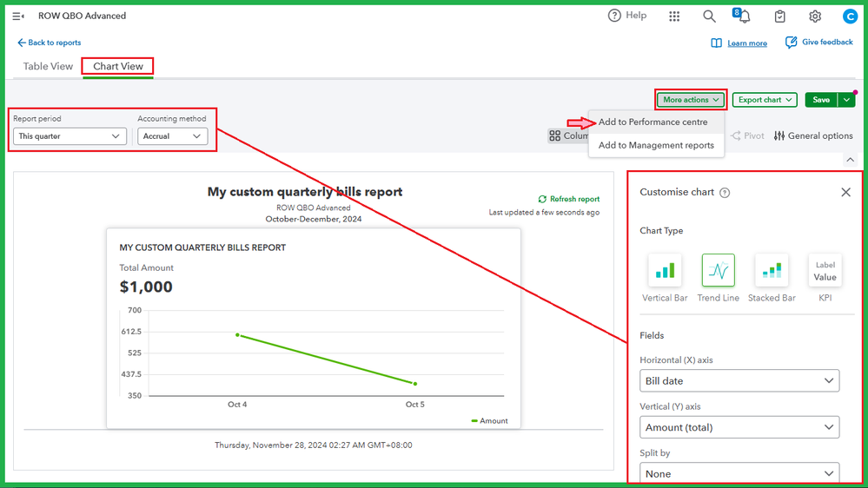Open the Split by dropdown
Screen dimensions: 868x488
coord(739,473)
